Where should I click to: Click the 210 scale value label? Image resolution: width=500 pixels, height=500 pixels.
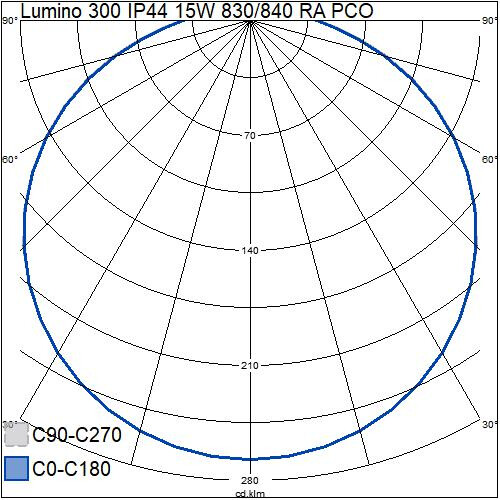[250, 366]
